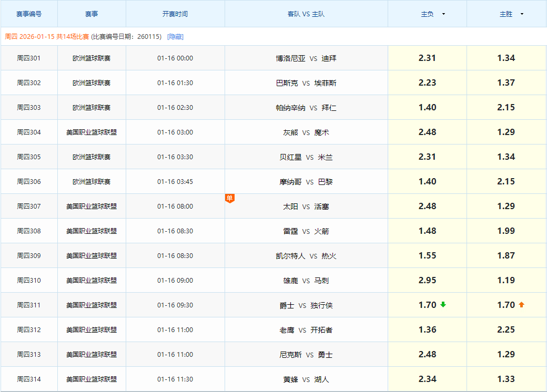
Task: Select 主负 odds 2.48 for 太阳 VS 活塞
Action: 427,207
